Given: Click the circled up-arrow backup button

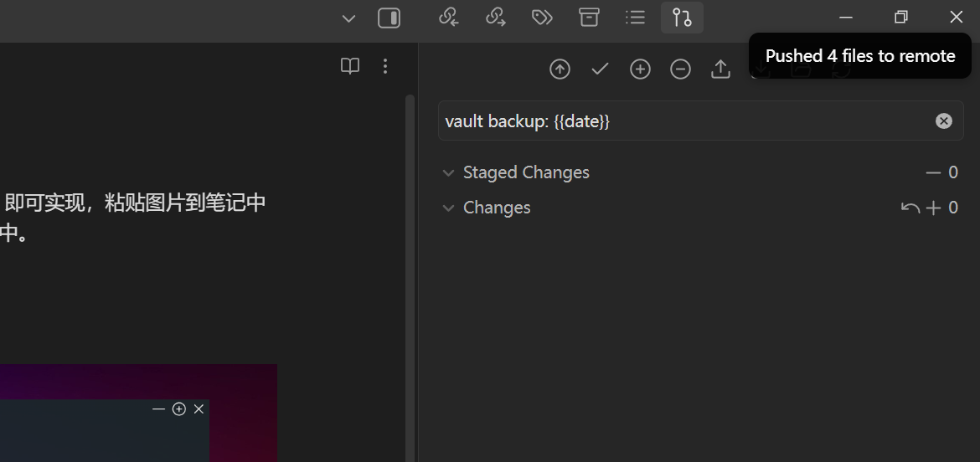Looking at the screenshot, I should pyautogui.click(x=560, y=69).
